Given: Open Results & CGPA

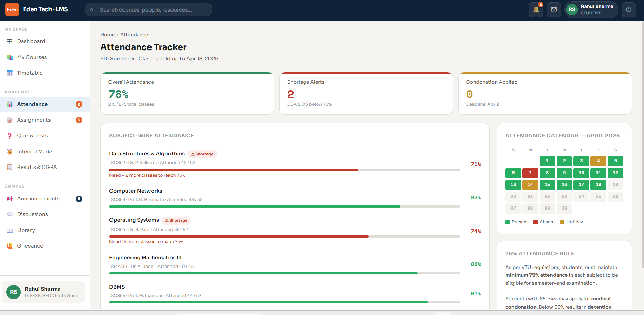Looking at the screenshot, I should point(45,167).
